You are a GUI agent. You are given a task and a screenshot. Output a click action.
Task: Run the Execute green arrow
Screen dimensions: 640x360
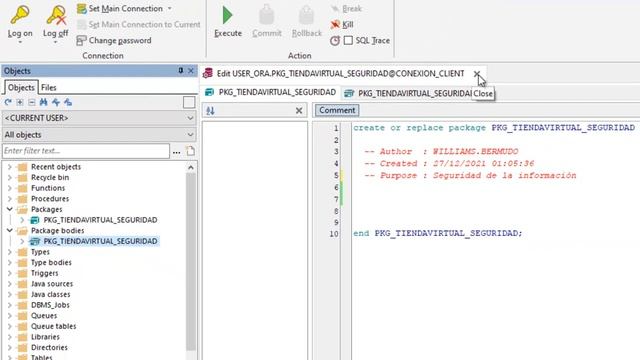click(227, 16)
